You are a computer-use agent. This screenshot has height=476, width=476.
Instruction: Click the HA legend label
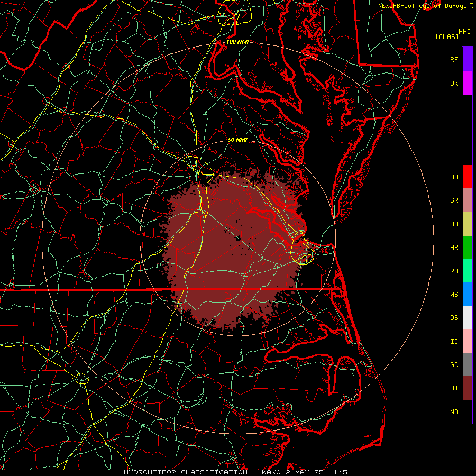tap(454, 177)
